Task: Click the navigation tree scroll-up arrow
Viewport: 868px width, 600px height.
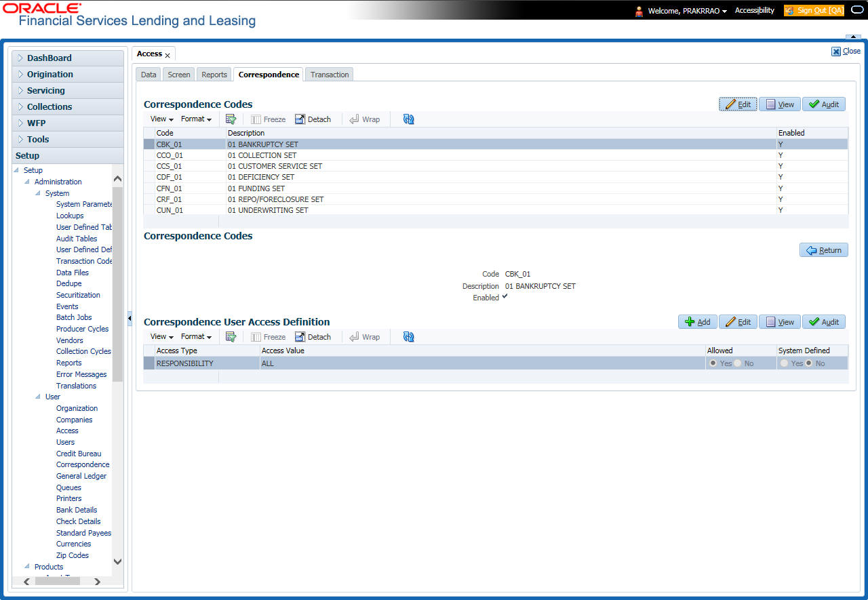Action: point(117,178)
